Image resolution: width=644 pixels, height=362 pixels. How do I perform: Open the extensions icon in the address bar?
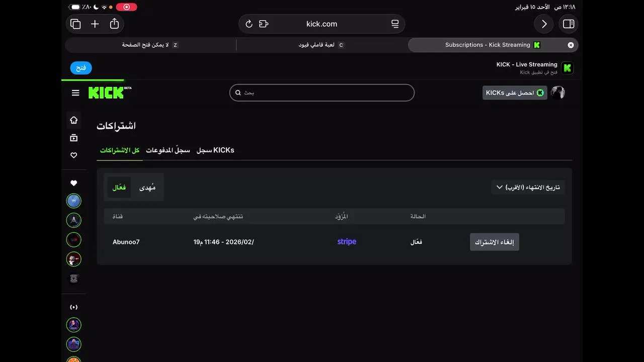click(x=264, y=24)
